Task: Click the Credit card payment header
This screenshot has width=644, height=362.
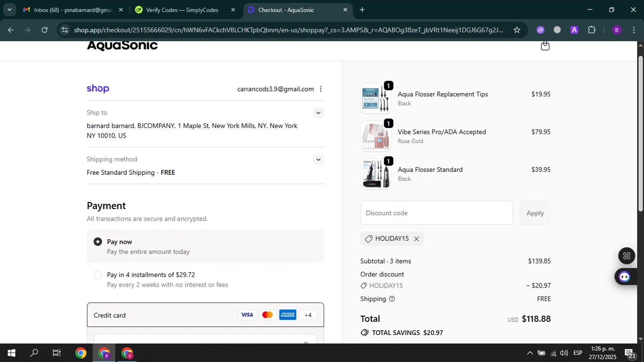Action: pyautogui.click(x=205, y=315)
